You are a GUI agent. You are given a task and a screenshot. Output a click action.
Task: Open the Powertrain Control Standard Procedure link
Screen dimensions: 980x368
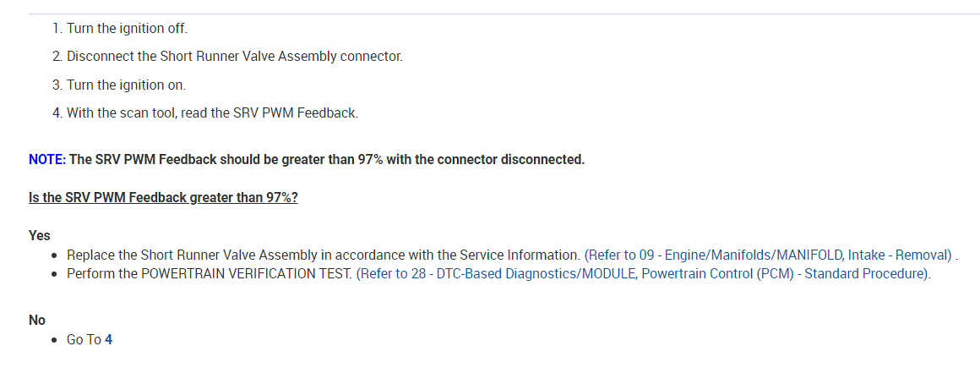coord(643,274)
